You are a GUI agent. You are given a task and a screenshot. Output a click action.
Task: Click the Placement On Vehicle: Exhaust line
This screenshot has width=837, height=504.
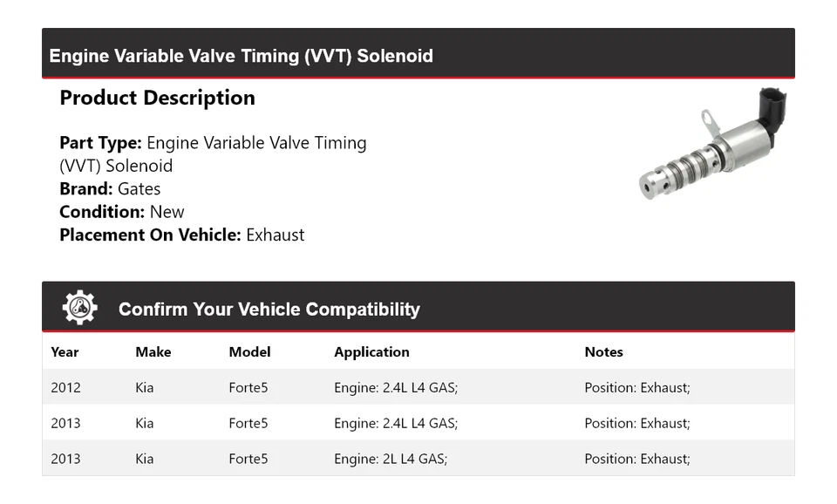click(x=182, y=235)
